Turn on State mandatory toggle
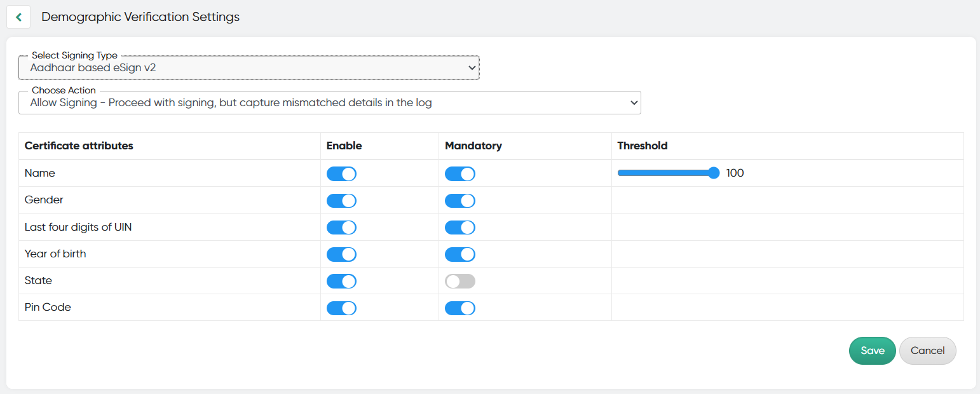Viewport: 980px width, 394px height. [x=459, y=282]
